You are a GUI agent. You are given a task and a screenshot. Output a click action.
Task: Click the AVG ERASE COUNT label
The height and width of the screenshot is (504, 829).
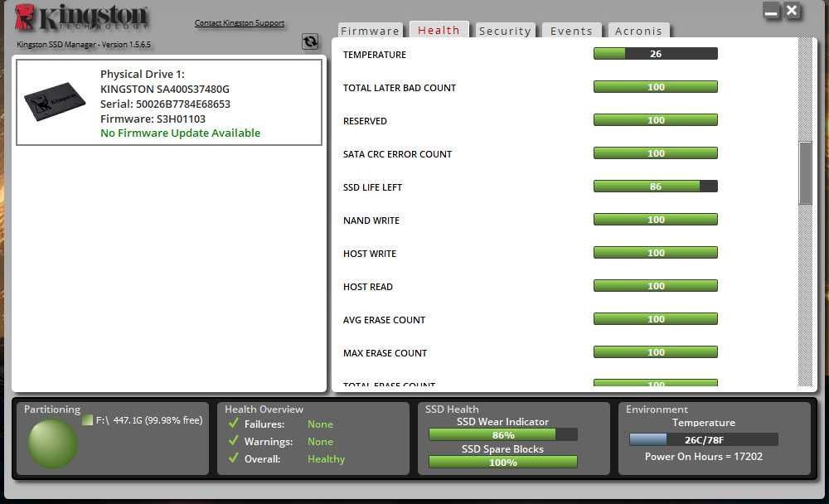tap(384, 320)
